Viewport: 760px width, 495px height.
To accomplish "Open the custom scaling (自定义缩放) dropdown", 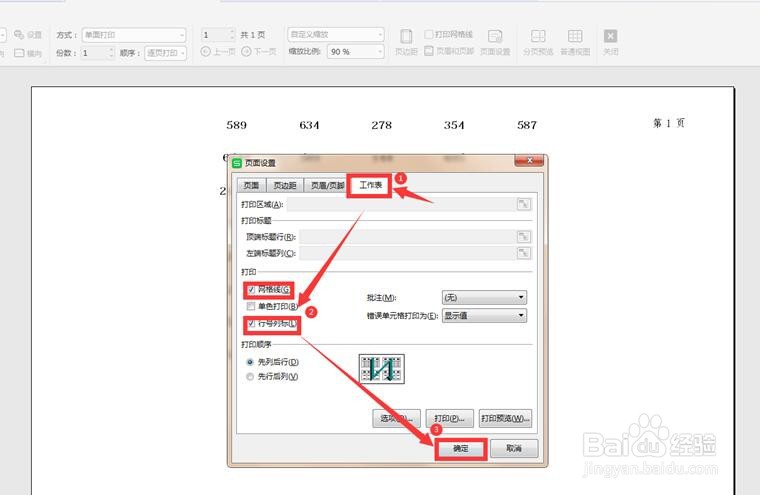I will coord(335,34).
